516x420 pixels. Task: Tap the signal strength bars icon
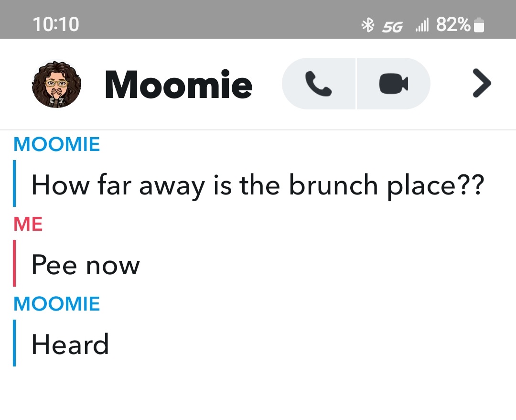tap(422, 25)
